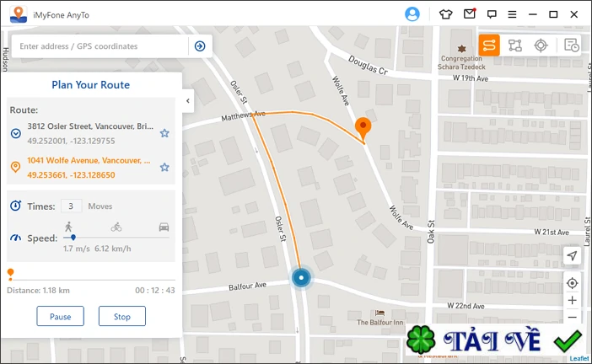
Task: Click the Oak St street label
Action: pyautogui.click(x=431, y=231)
